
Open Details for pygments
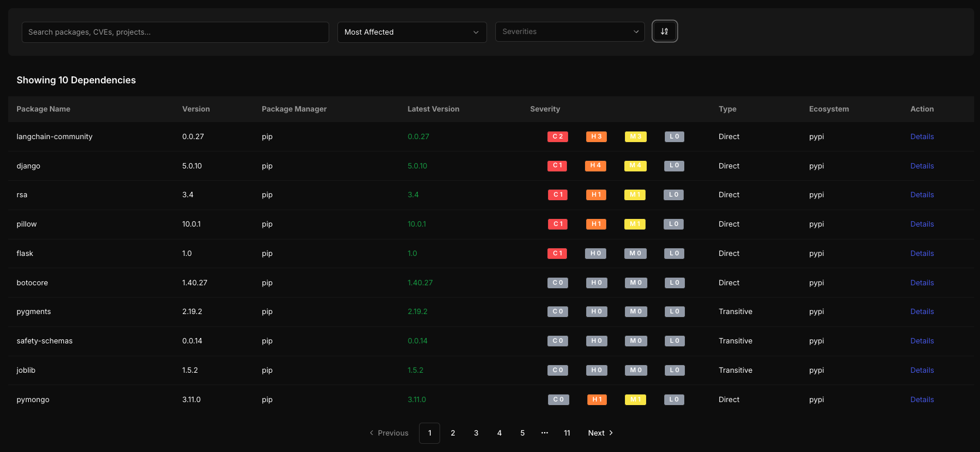click(922, 312)
